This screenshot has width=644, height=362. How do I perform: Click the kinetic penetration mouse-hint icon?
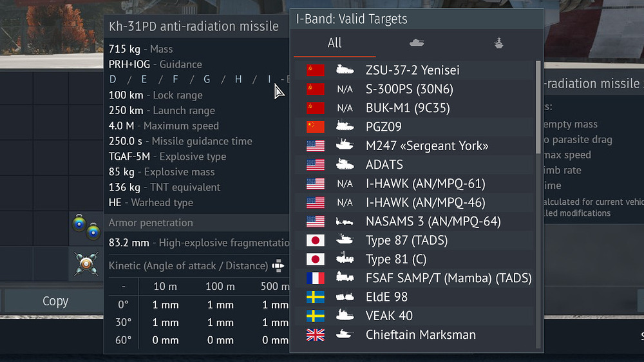pos(278,266)
